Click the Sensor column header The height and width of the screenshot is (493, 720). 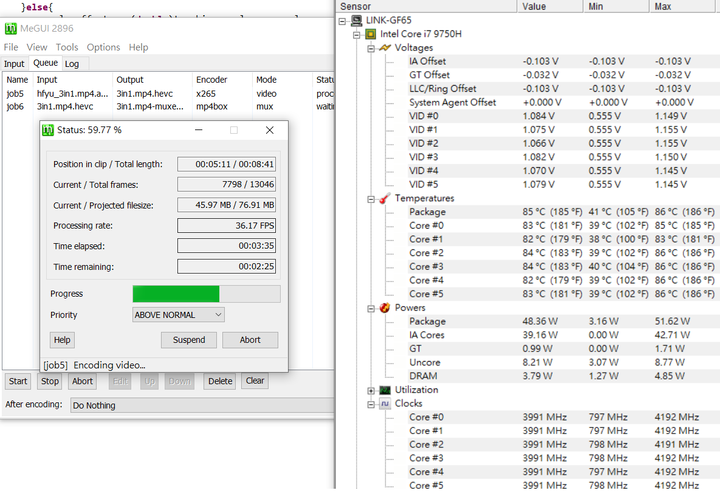[427, 6]
